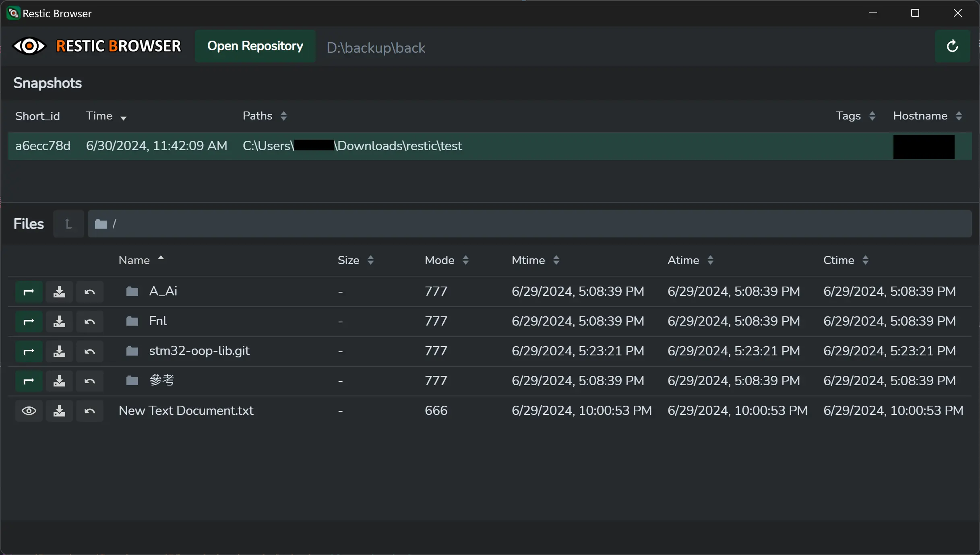Viewport: 980px width, 555px height.
Task: Click the 参考 folder name
Action: click(x=162, y=380)
